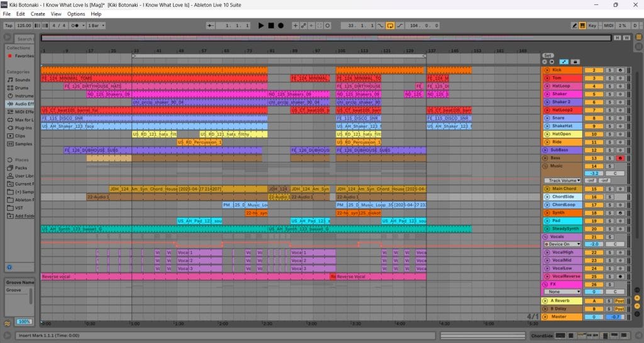Toggle the Kick track activator numbered 2

click(x=594, y=70)
